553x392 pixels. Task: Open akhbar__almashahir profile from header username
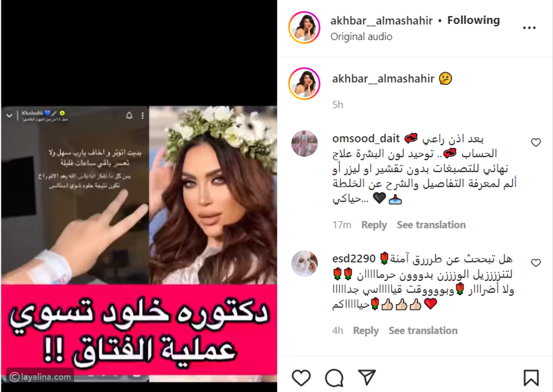coord(381,21)
